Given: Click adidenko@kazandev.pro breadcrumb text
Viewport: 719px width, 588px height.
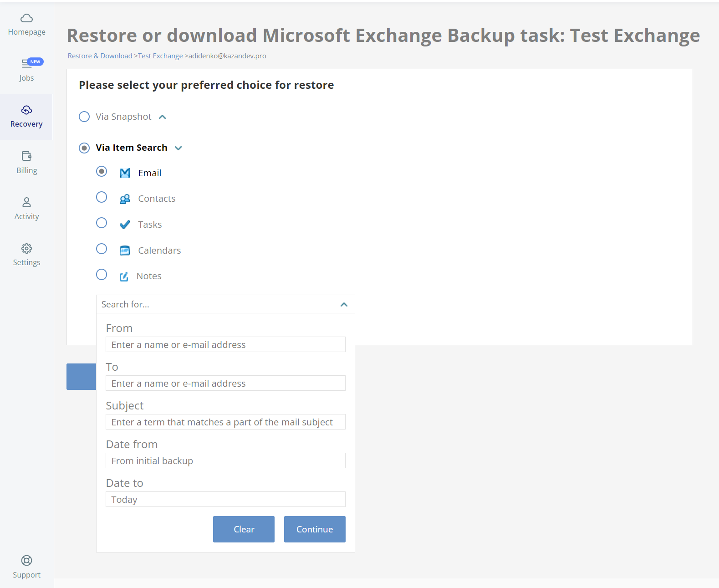Looking at the screenshot, I should click(227, 56).
